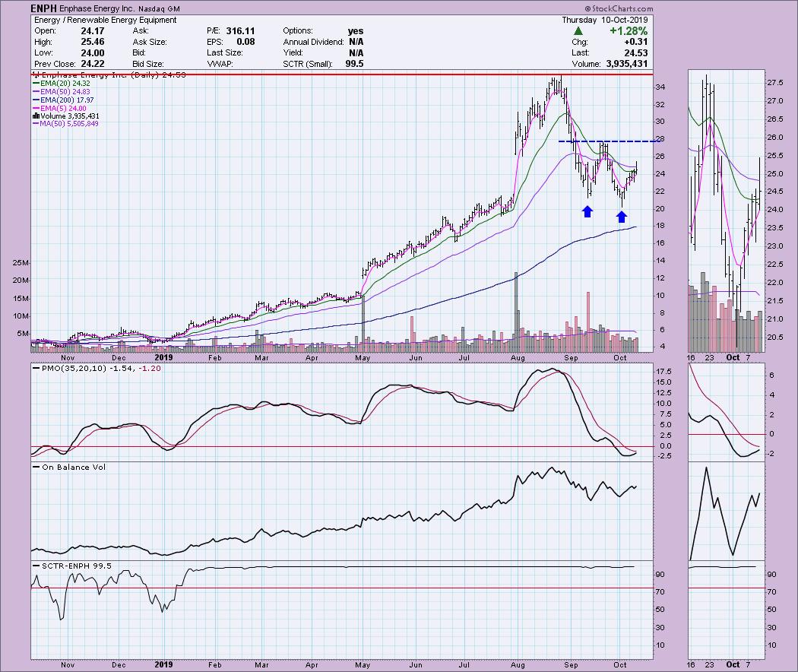Screen dimensions: 798x672
Task: Click the Energy / Renewable Energy Equipment sector label
Action: tap(106, 20)
